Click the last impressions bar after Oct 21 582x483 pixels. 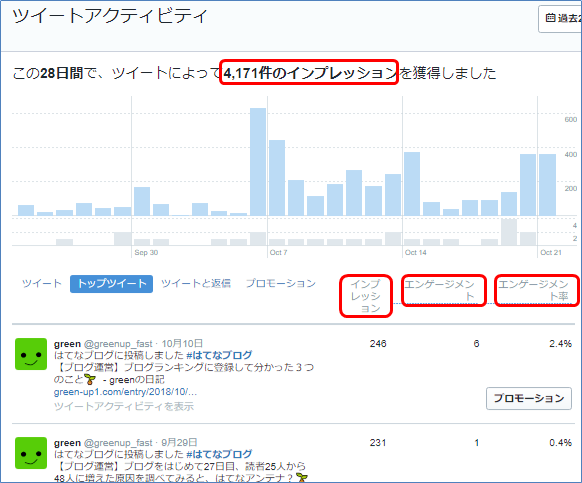coord(547,185)
